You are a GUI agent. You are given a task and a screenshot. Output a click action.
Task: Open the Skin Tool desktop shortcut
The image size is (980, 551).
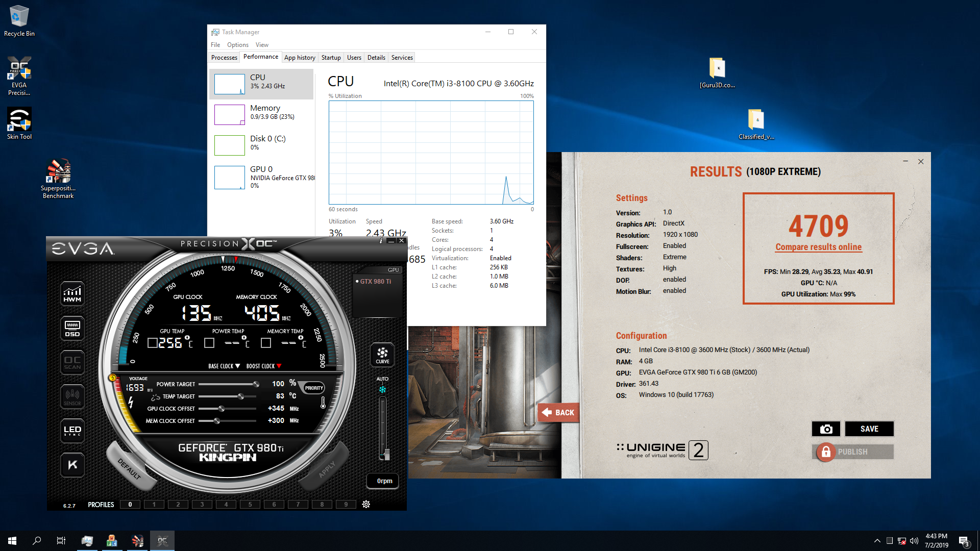(x=19, y=123)
